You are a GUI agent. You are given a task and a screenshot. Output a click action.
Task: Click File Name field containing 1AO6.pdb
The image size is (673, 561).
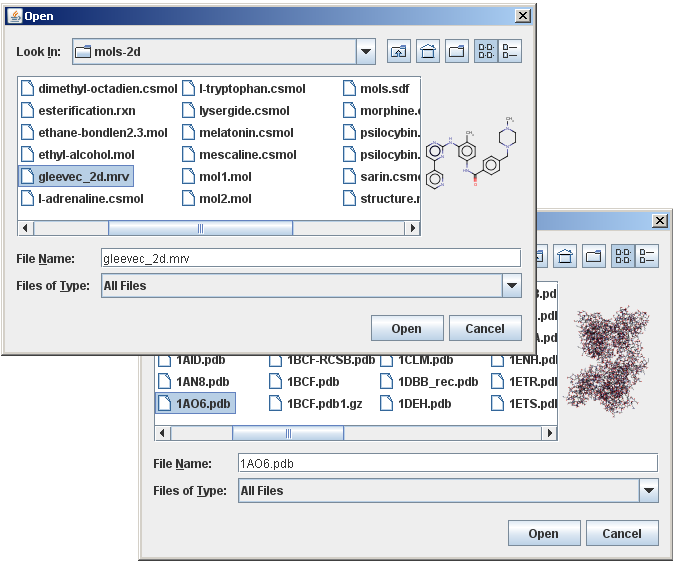447,463
